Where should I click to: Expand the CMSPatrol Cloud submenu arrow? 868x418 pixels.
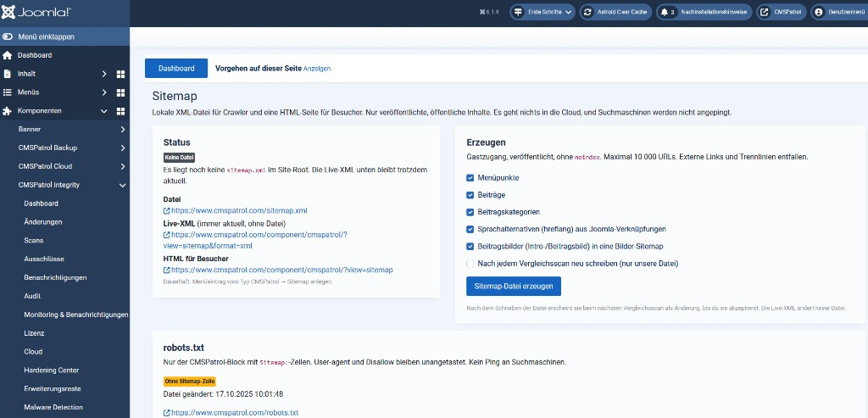[x=122, y=167]
